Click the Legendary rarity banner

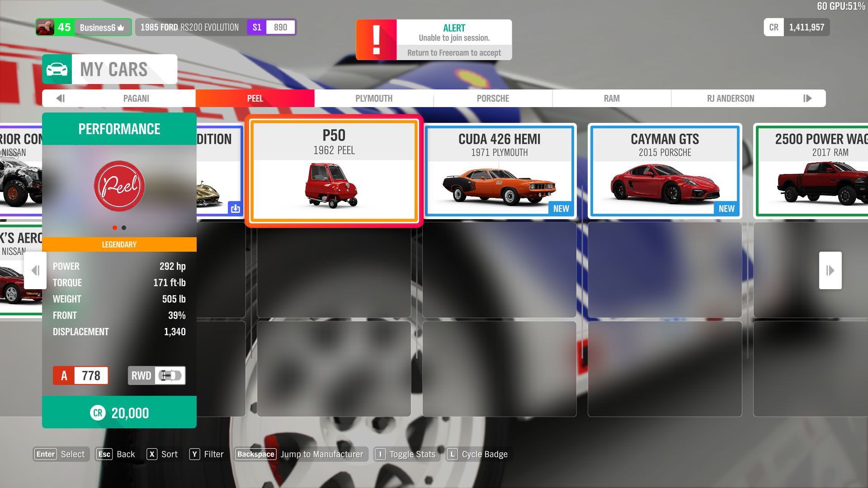pyautogui.click(x=119, y=244)
